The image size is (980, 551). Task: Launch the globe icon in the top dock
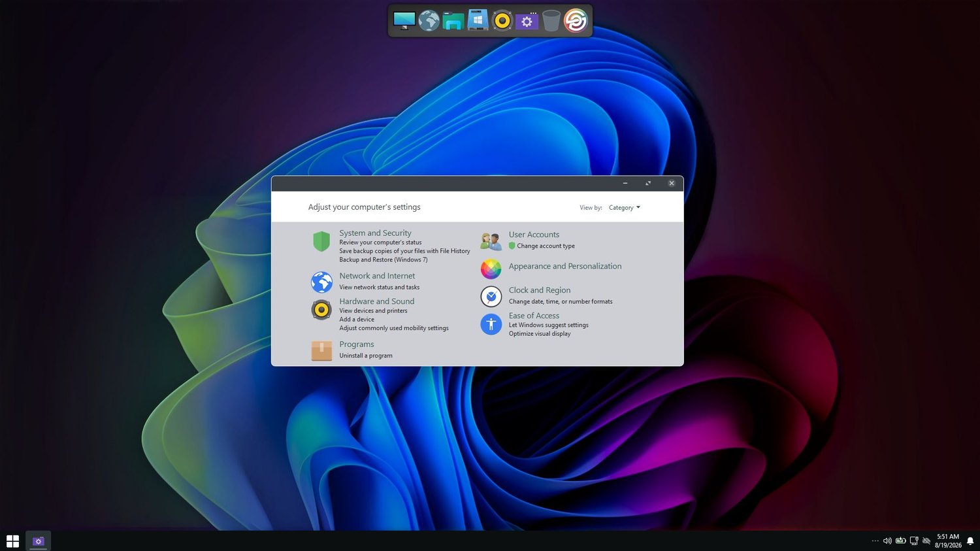429,21
